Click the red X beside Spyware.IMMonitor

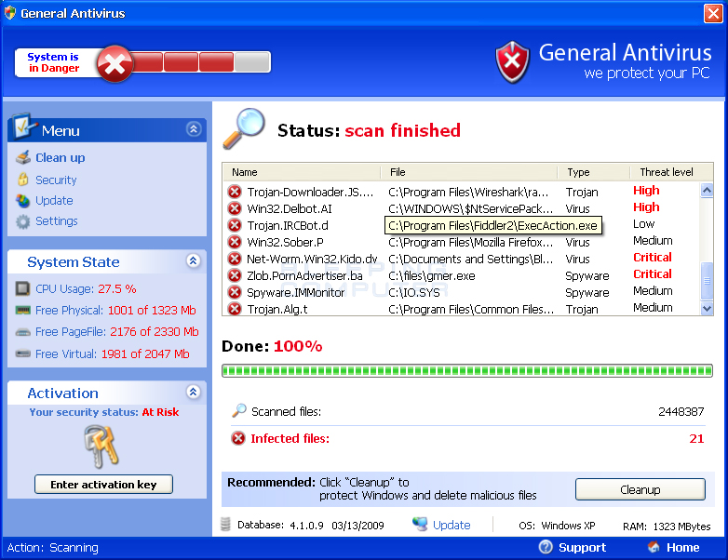point(235,292)
